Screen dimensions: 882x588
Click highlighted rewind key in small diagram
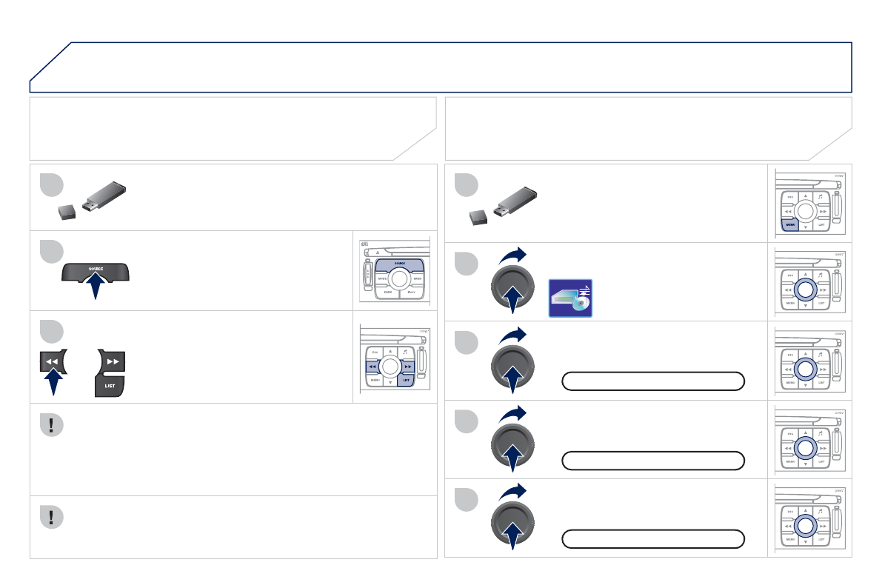[x=372, y=366]
